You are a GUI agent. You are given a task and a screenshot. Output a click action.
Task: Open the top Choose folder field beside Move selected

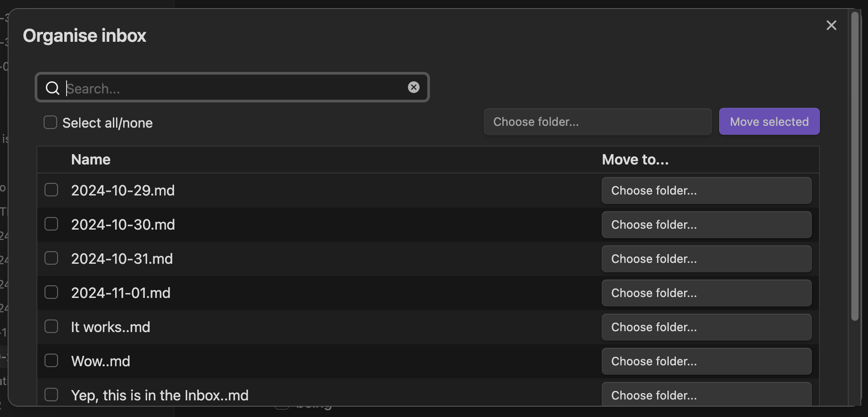point(598,122)
